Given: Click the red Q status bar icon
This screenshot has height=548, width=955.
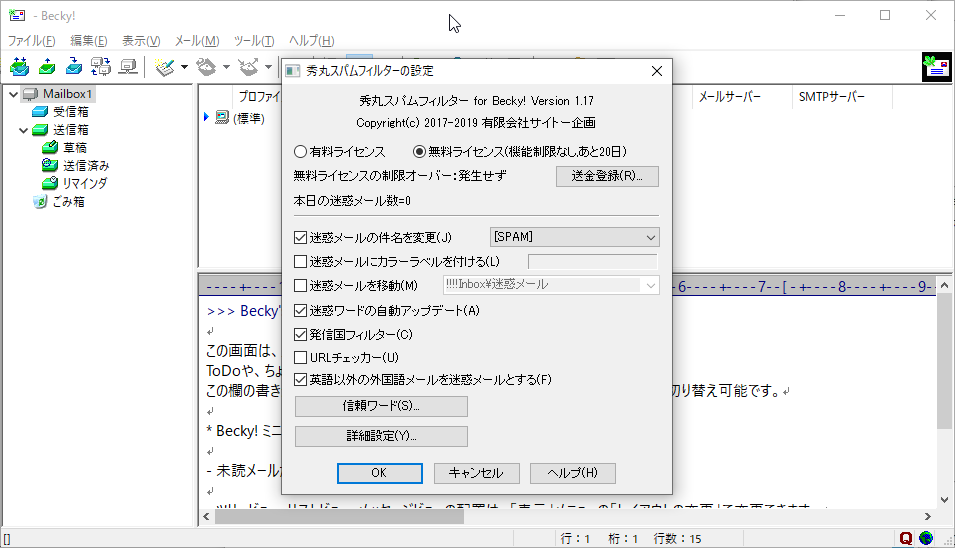Looking at the screenshot, I should (906, 538).
